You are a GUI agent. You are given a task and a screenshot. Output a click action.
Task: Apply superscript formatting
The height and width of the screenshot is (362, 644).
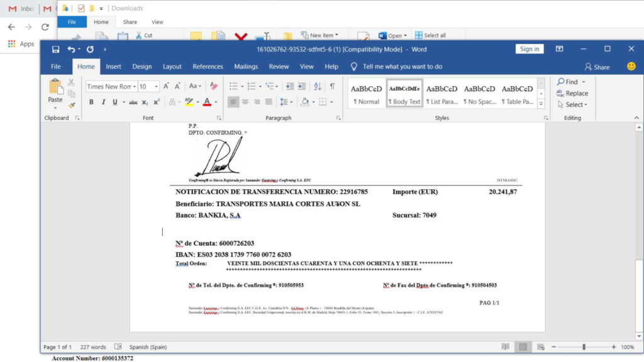pyautogui.click(x=156, y=102)
